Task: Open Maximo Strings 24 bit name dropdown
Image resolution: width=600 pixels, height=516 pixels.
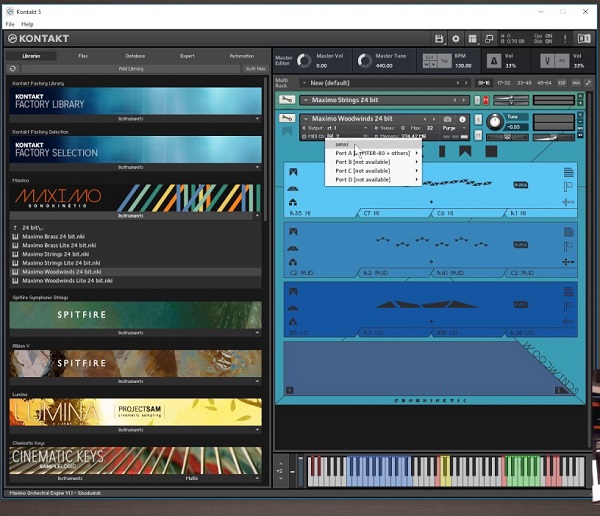Action: 306,100
